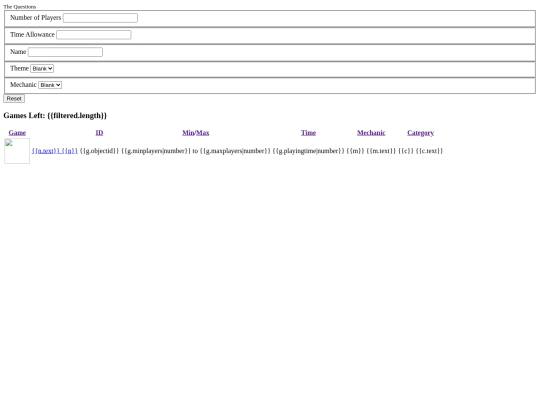
Task: Click the {{g.playingtime|number}} cell
Action: 308,151
